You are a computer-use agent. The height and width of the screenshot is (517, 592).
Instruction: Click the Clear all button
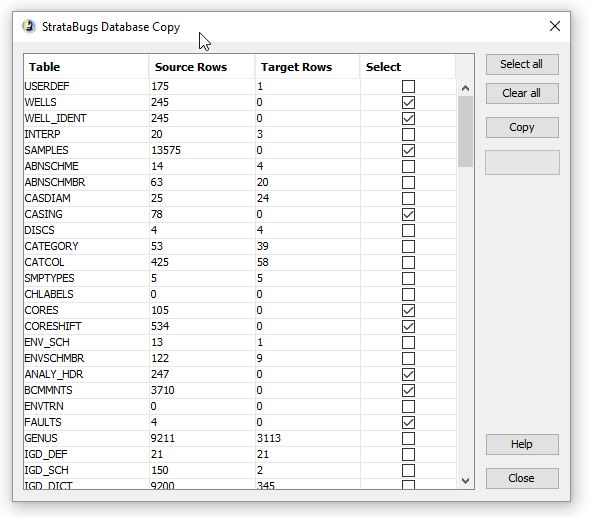point(522,93)
